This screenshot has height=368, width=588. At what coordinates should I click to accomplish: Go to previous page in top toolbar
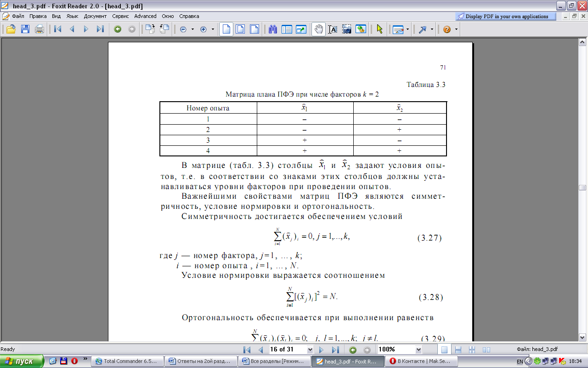tap(72, 29)
